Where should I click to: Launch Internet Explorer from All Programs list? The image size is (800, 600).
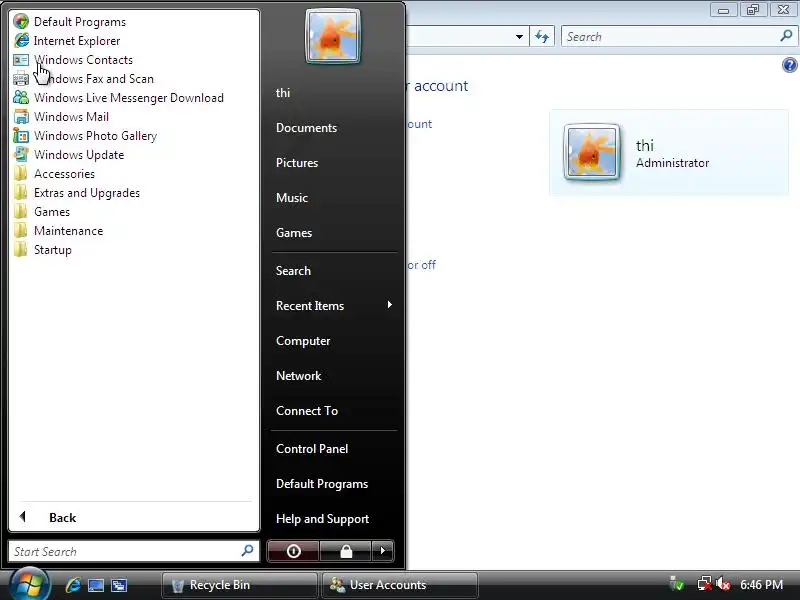pyautogui.click(x=77, y=41)
